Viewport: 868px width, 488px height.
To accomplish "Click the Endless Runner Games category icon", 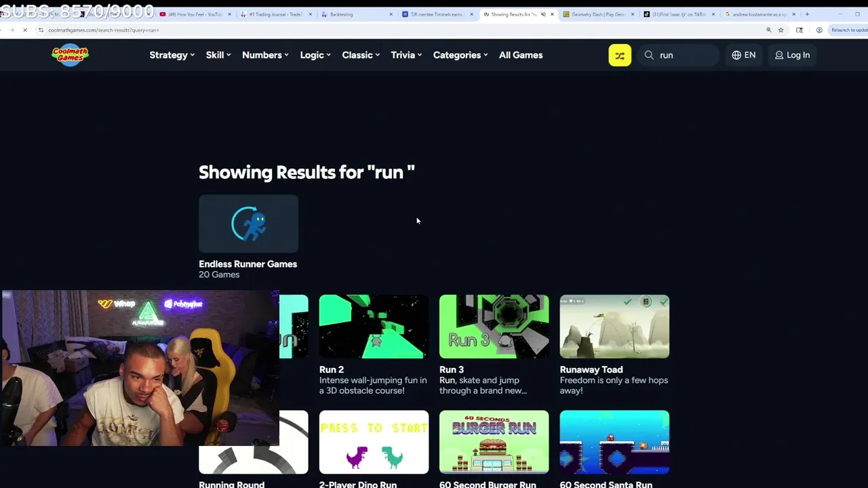I will point(248,224).
